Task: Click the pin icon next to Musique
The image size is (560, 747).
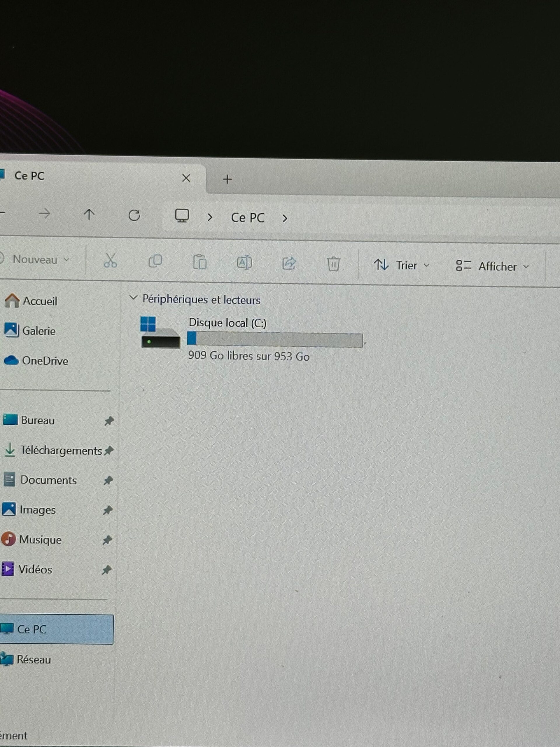Action: (107, 540)
